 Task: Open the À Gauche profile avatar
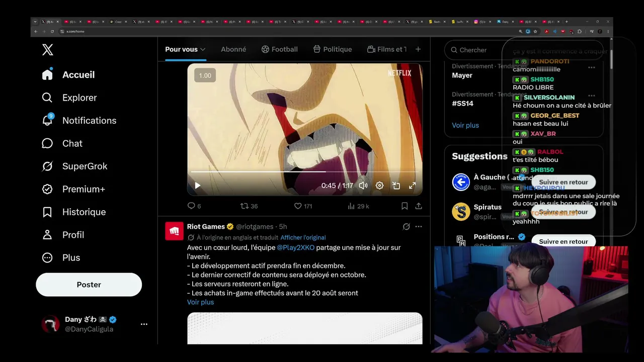tap(461, 182)
